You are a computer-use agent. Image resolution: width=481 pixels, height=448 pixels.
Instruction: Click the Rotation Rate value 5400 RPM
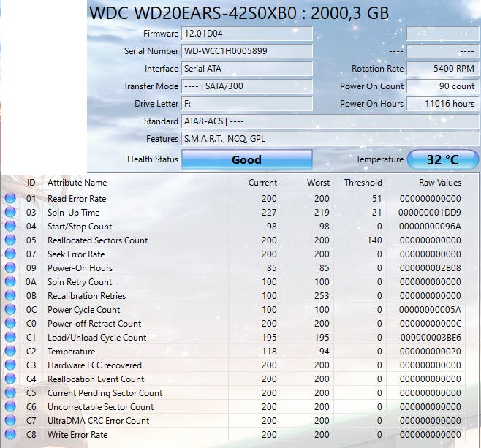(x=443, y=69)
